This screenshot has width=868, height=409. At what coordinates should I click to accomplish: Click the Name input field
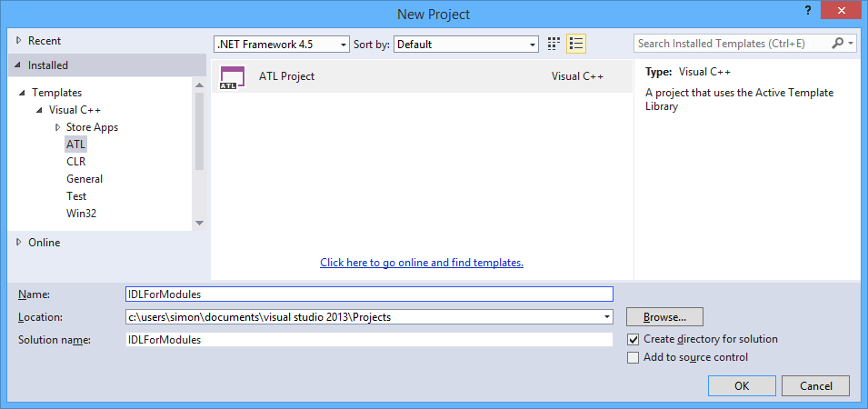click(369, 294)
